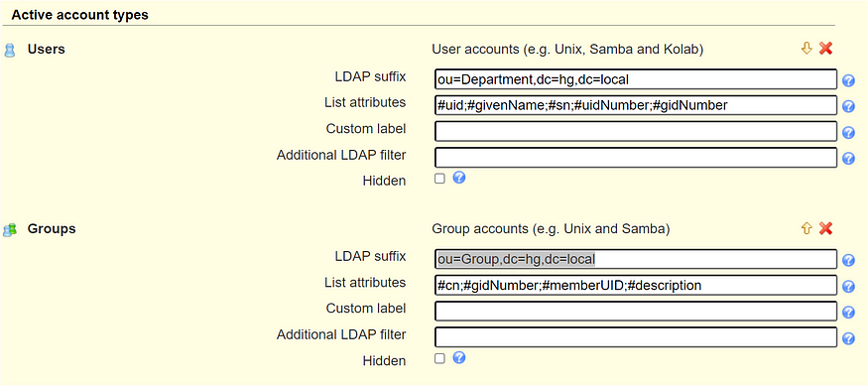Focus the Groups Additional LDAP filter field
Screen dimensions: 868x386
[636, 336]
